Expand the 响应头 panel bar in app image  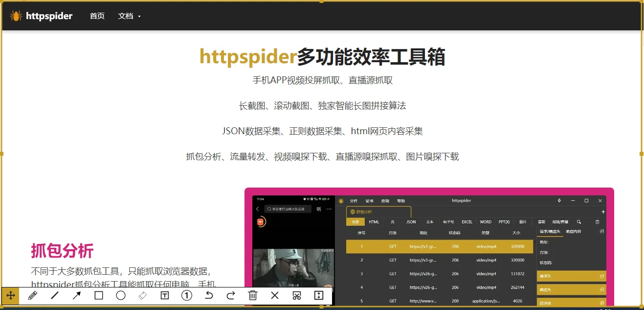pos(572,290)
